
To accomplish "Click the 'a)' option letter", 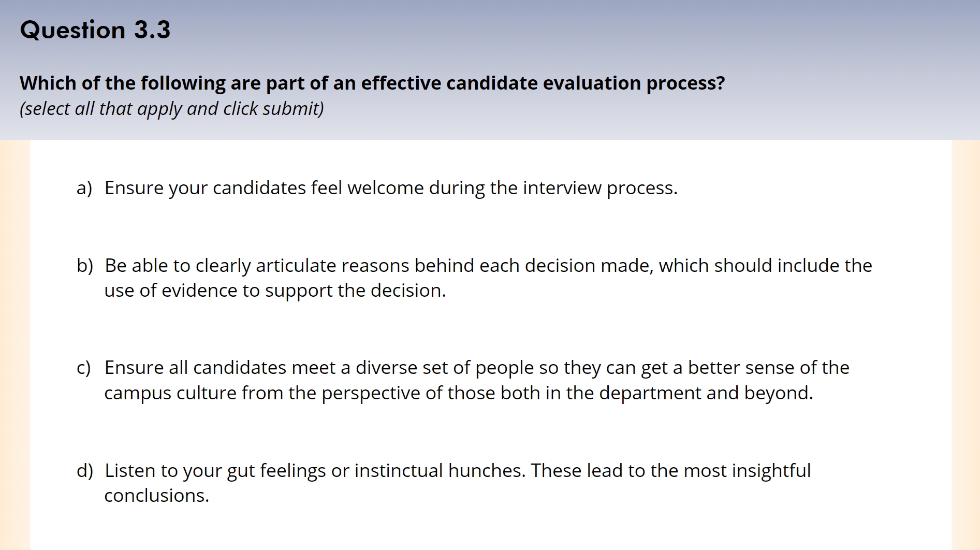I will point(84,188).
